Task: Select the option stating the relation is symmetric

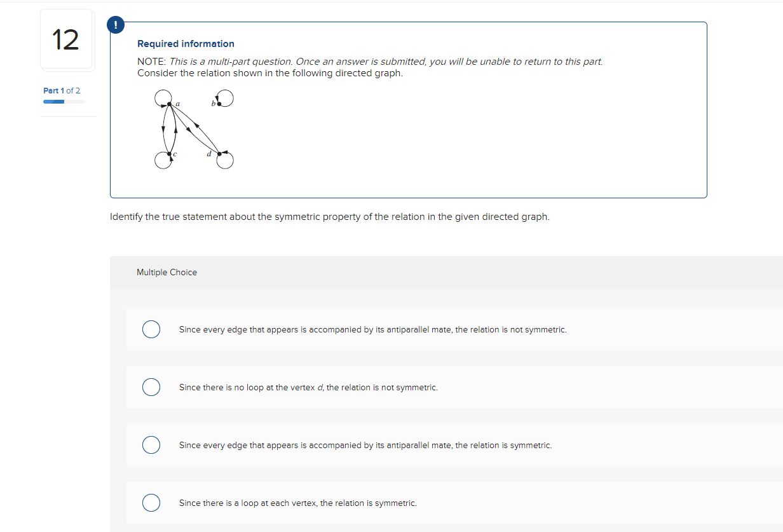Action: click(x=151, y=445)
